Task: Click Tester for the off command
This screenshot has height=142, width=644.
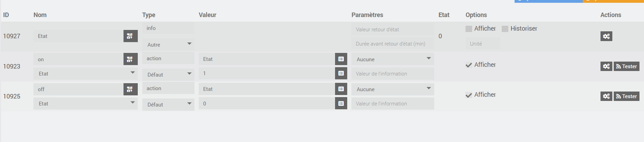Action: [x=626, y=96]
